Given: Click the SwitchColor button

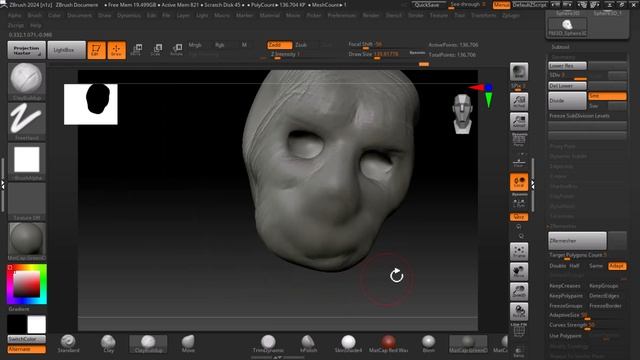Looking at the screenshot, I should [27, 339].
